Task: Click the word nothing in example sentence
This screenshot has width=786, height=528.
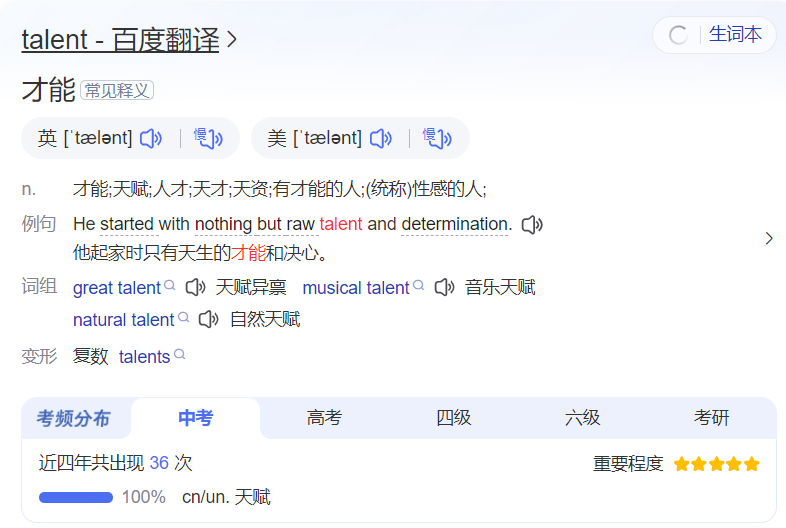Action: (224, 224)
